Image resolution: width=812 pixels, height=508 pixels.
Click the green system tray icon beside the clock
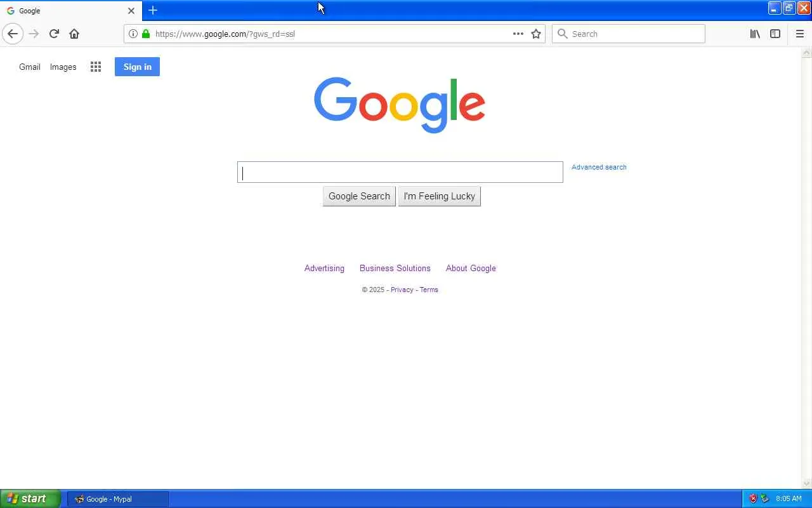764,498
